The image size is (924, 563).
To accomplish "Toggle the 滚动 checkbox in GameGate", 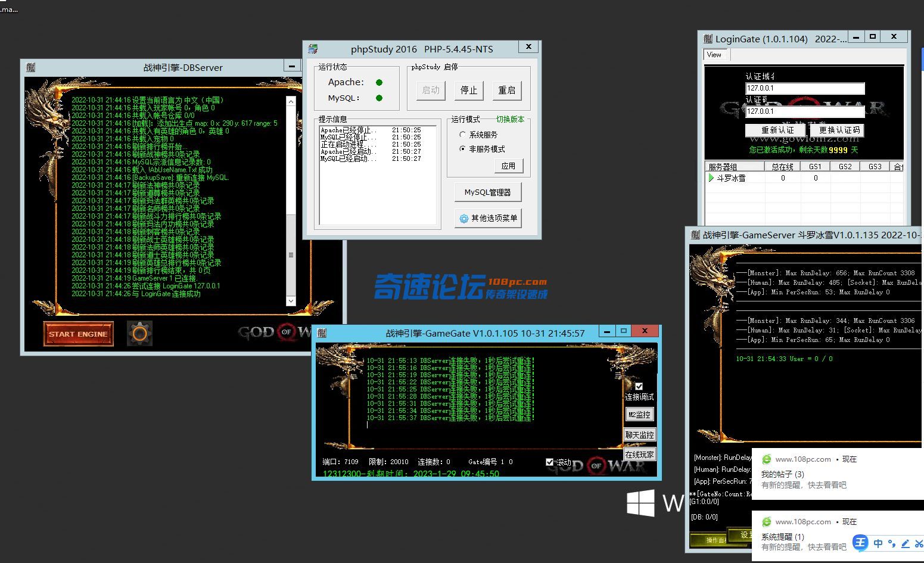I will click(549, 462).
